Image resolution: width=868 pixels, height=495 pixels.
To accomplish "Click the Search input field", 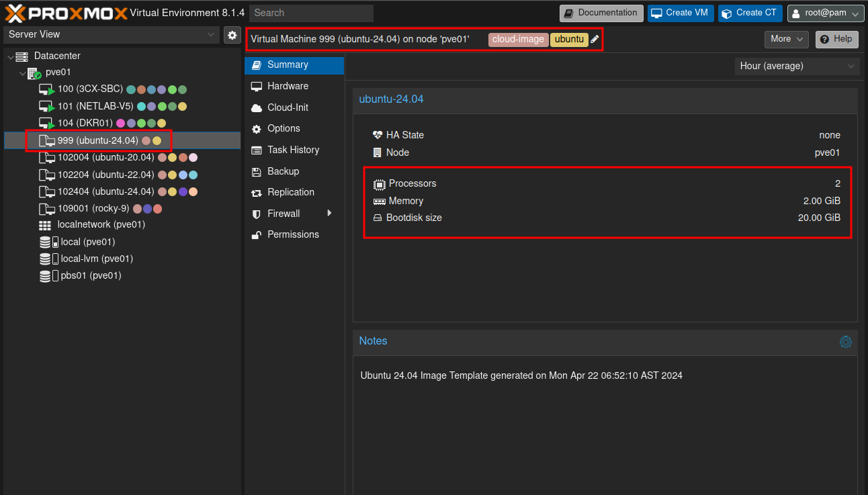I will tap(311, 13).
